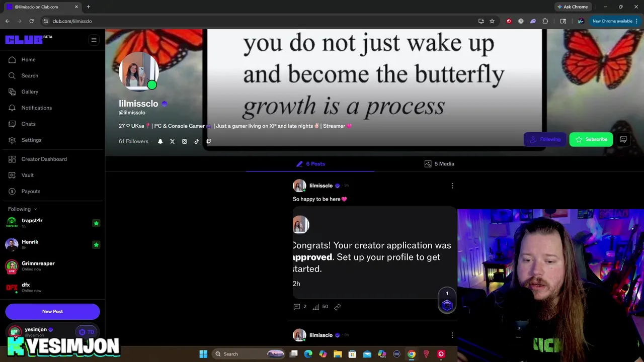This screenshot has height=362, width=644.
Task: Copy share link of the first post
Action: click(x=338, y=306)
